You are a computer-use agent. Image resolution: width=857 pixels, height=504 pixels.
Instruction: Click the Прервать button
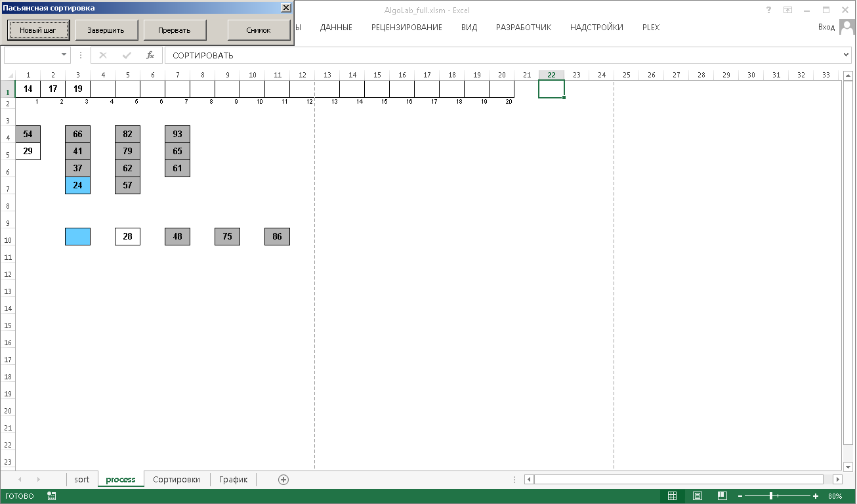pos(175,30)
